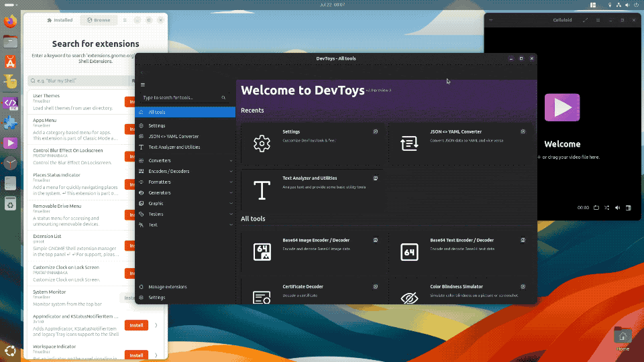Image resolution: width=644 pixels, height=362 pixels.
Task: Expand the Converters group in DevToys sidebar
Action: (x=231, y=160)
